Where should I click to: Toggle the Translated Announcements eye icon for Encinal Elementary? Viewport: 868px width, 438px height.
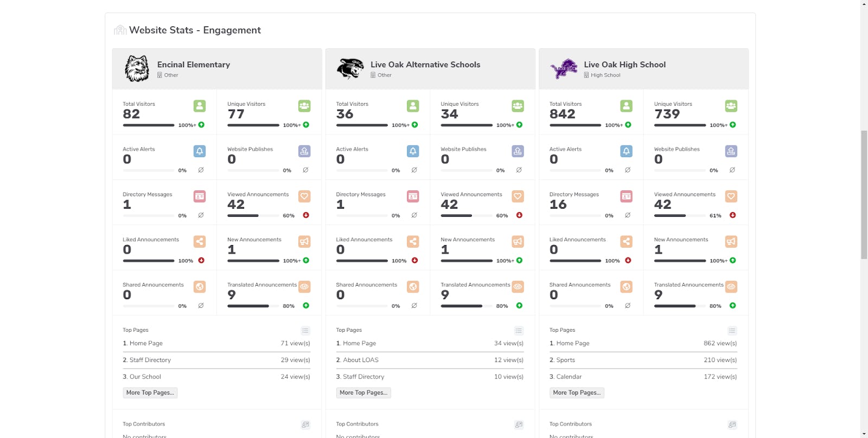tap(305, 287)
